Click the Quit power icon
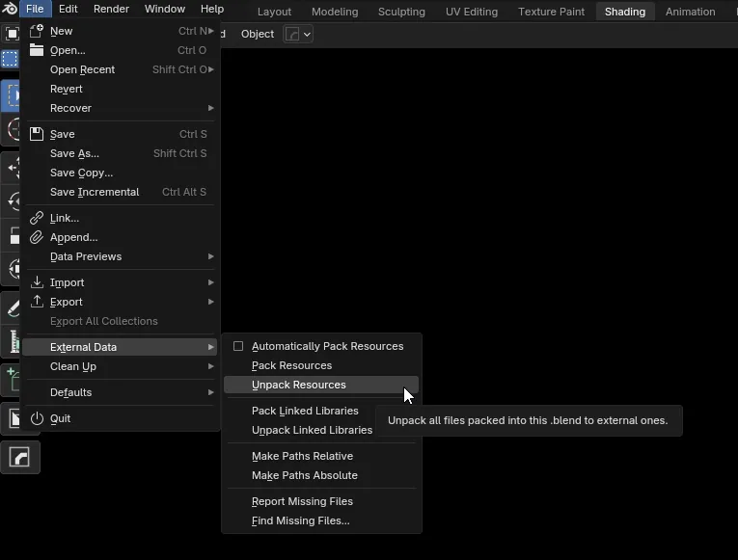Screen dimensions: 738x560 pos(37,418)
